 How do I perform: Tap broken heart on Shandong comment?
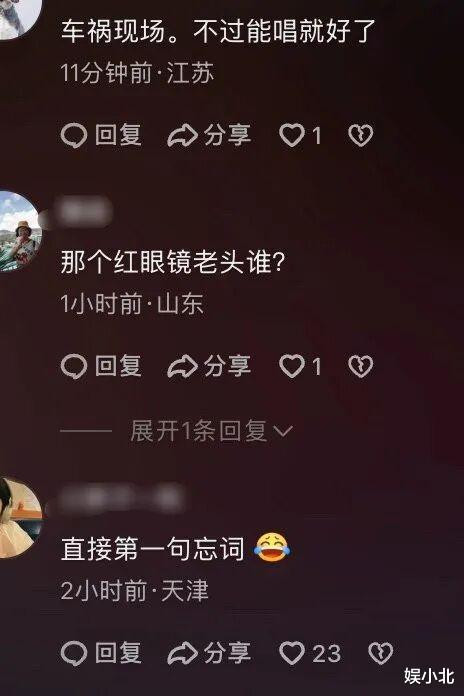[x=361, y=366]
